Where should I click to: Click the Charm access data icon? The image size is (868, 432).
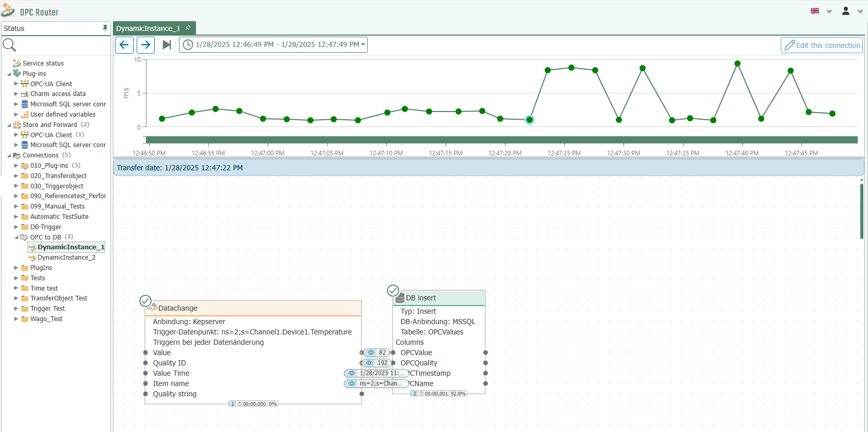click(25, 94)
